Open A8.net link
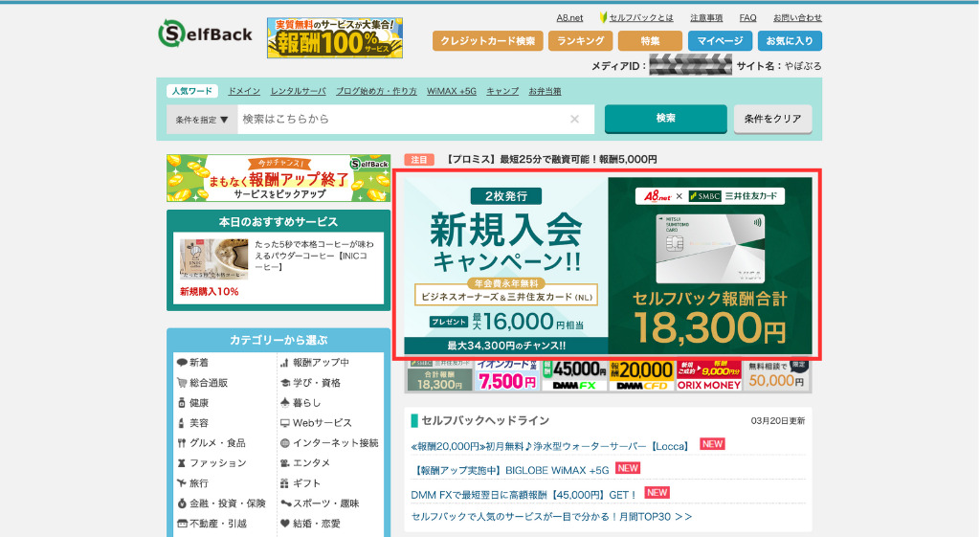 569,18
